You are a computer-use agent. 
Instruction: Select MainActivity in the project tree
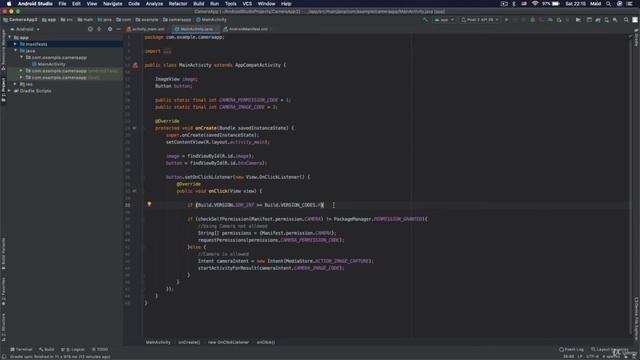pyautogui.click(x=51, y=64)
